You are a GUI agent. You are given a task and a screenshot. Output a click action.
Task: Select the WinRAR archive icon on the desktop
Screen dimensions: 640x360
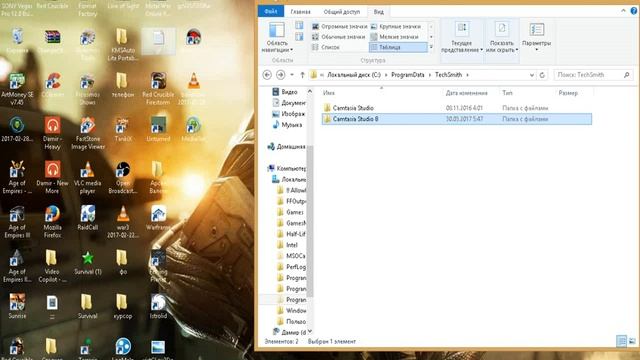pyautogui.click(x=52, y=41)
